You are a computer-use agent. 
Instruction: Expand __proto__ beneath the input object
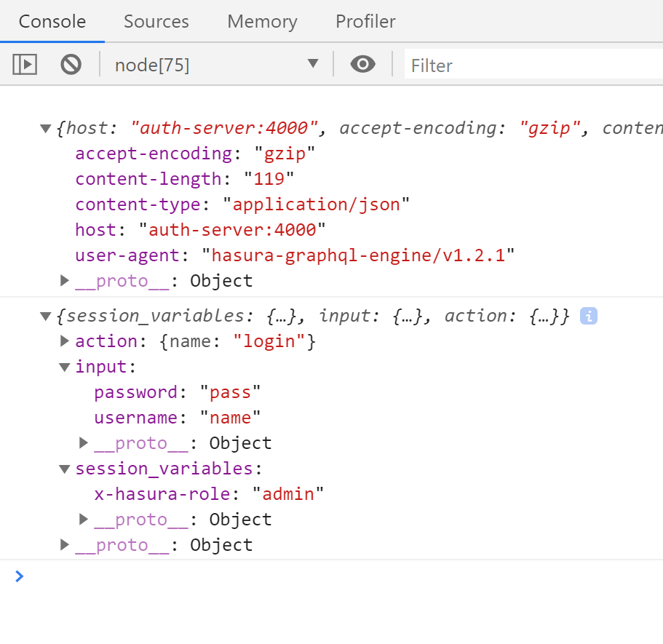tap(83, 442)
